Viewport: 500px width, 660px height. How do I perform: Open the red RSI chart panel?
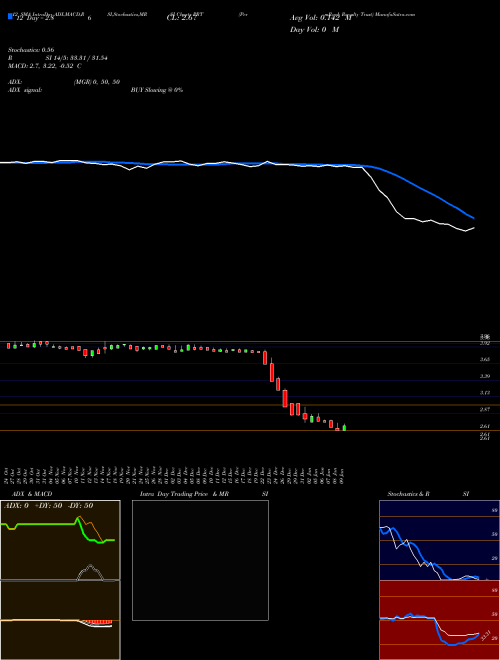pyautogui.click(x=439, y=620)
